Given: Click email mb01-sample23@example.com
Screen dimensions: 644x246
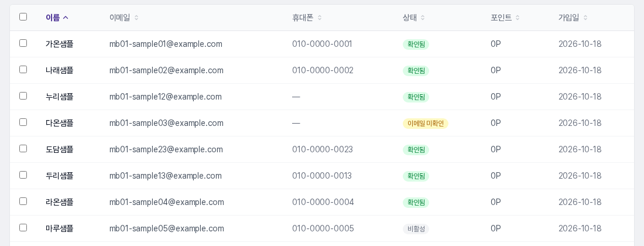Looking at the screenshot, I should 166,149.
